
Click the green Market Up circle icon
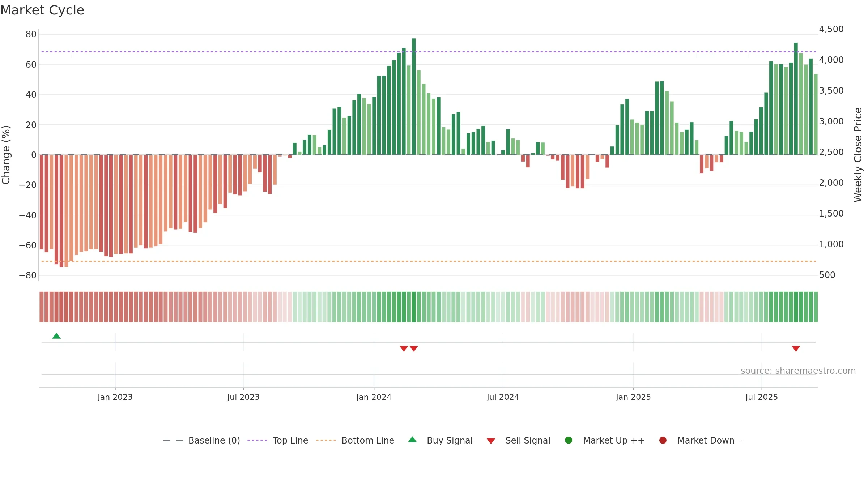[x=569, y=440]
